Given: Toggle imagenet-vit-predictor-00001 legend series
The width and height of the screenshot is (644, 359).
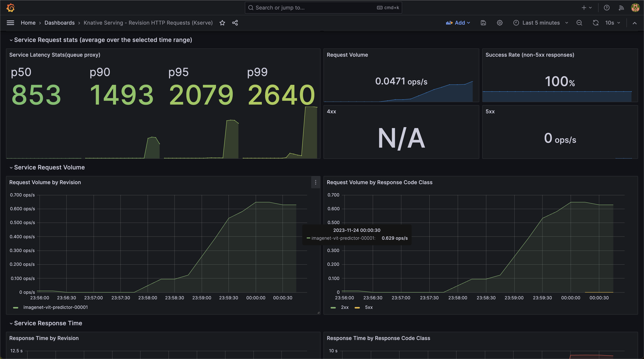Looking at the screenshot, I should 56,307.
